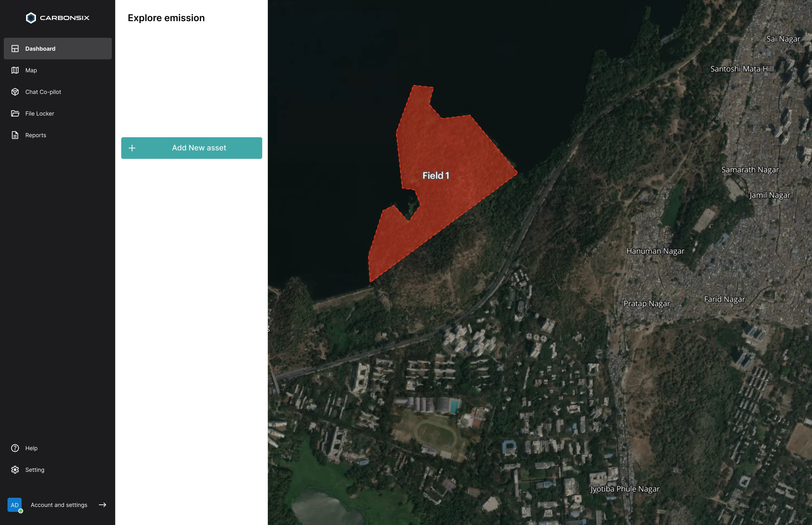Expand account settings with the arrow

[103, 505]
